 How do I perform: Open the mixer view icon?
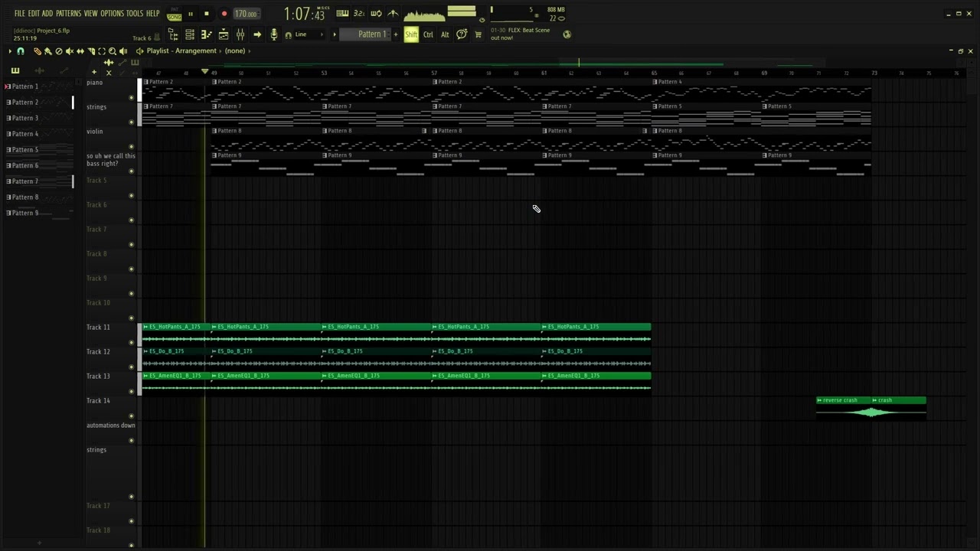click(x=240, y=34)
